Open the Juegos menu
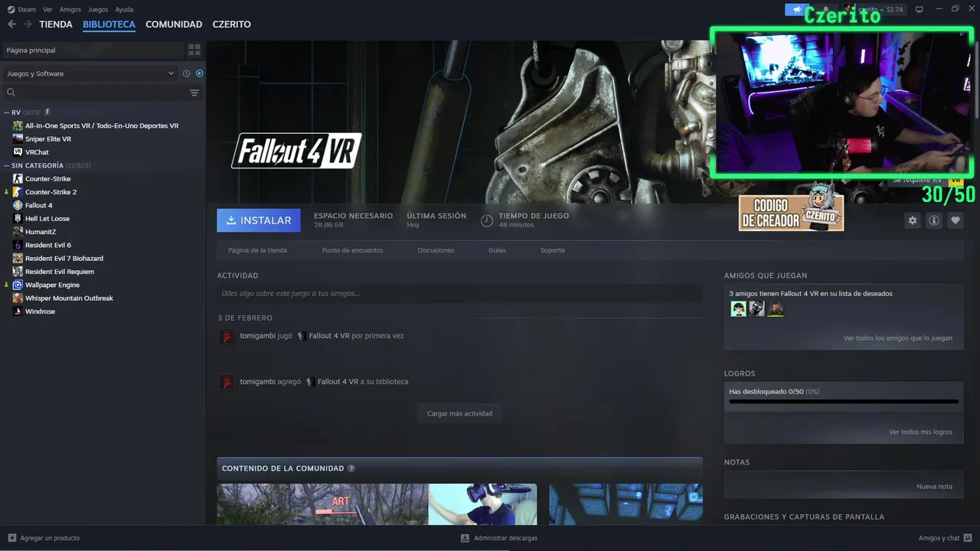Screen dimensions: 980x551 (98, 10)
